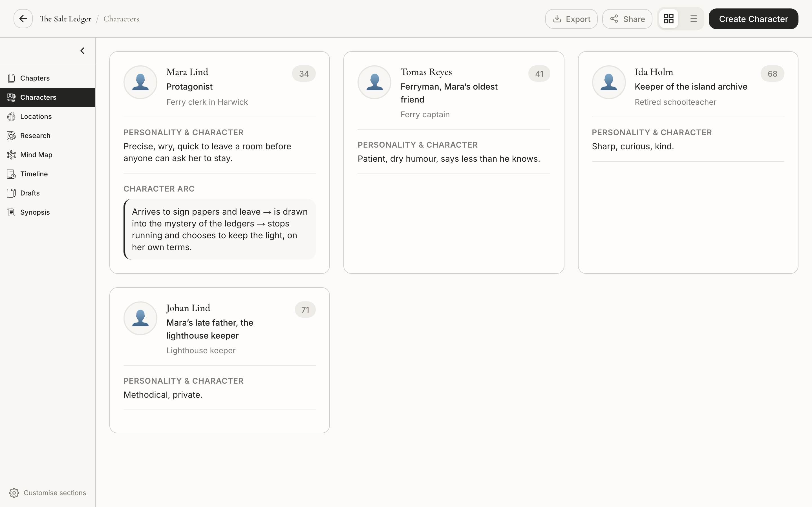The image size is (812, 507).
Task: Open Johan Lind's avatar thumbnail
Action: click(140, 318)
